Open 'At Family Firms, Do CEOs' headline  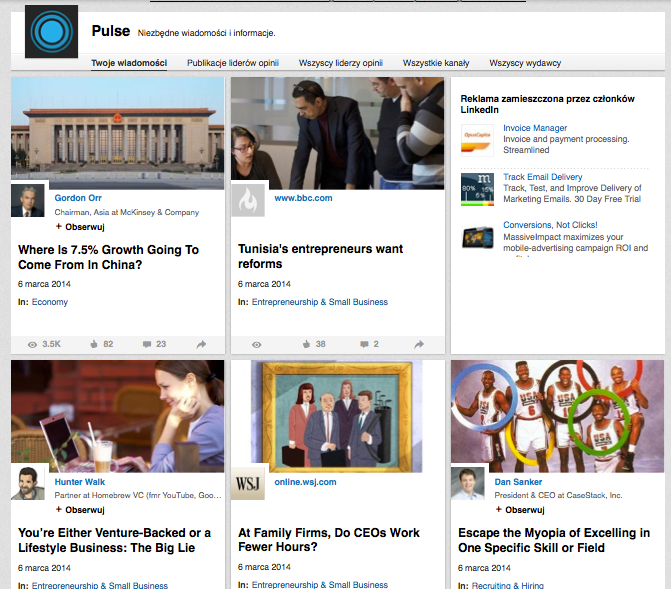pos(329,539)
